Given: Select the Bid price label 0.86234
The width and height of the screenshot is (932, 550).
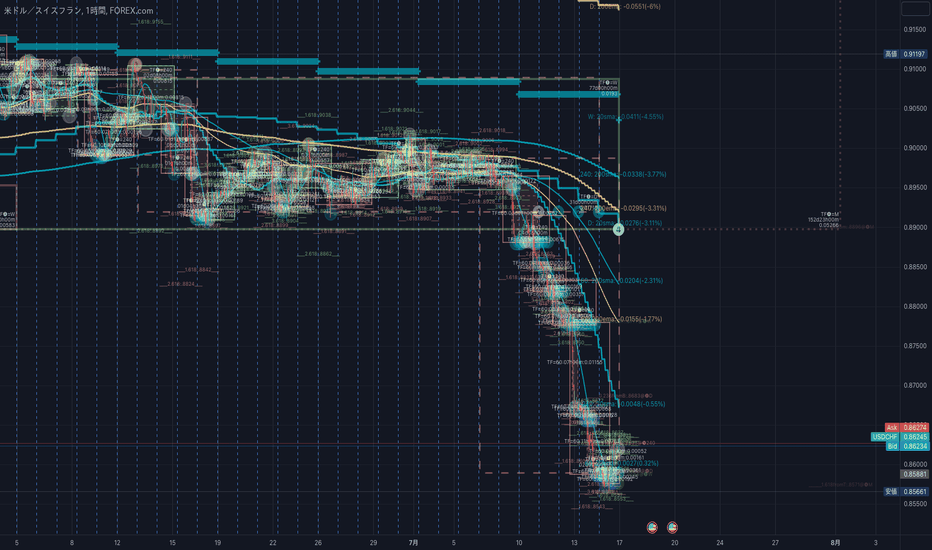Looking at the screenshot, I should point(906,446).
